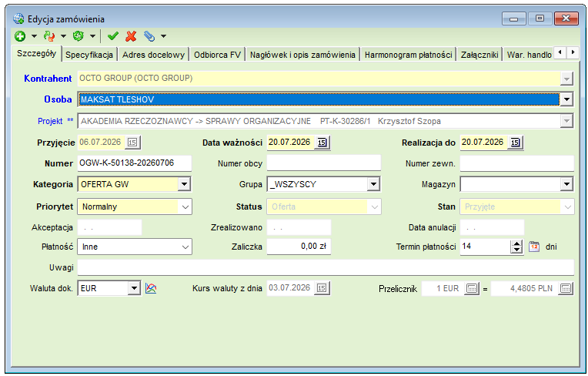Viewport: 588px width, 376px height.
Task: Click the green-orange arrows copy icon in toolbar
Action: (x=49, y=36)
